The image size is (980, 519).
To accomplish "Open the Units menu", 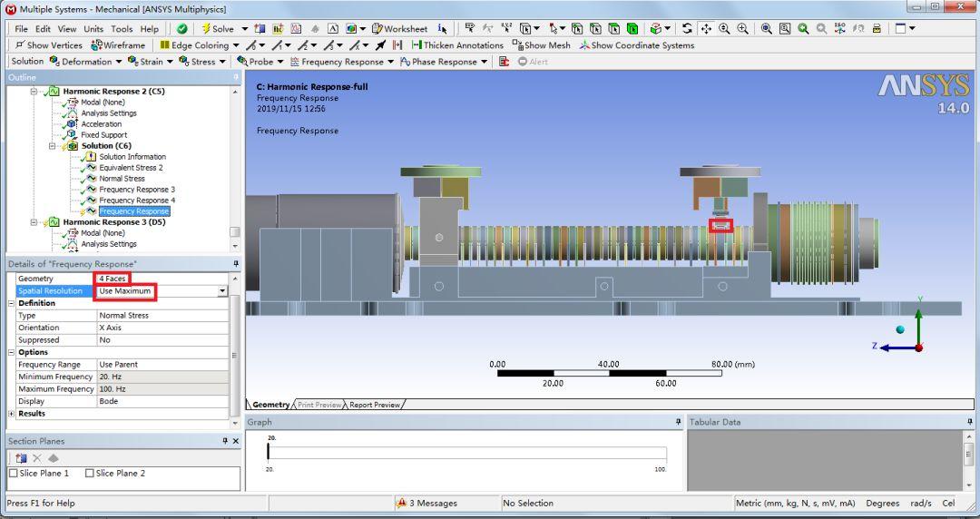I will tap(93, 29).
